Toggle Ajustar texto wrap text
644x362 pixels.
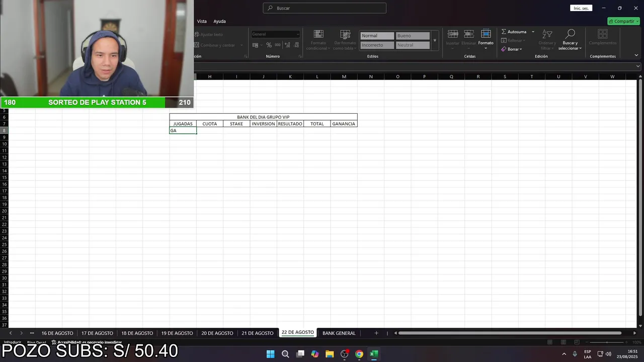(209, 34)
